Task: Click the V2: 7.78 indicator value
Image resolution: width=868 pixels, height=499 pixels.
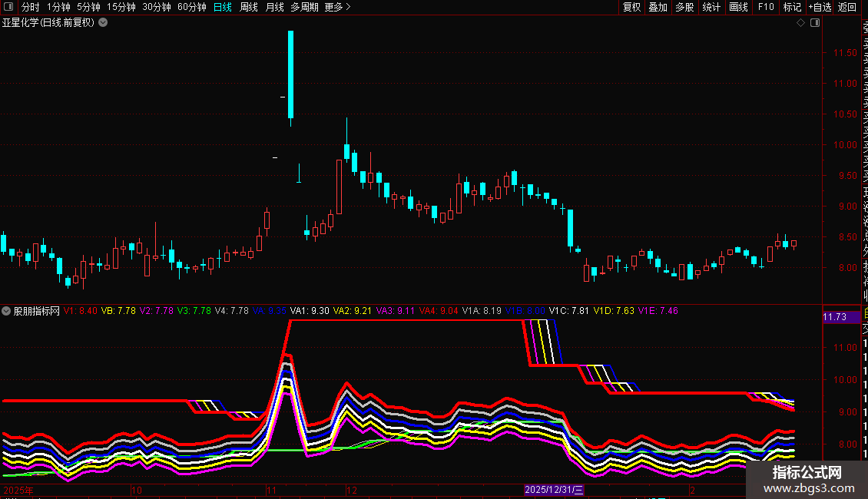Action: (157, 311)
